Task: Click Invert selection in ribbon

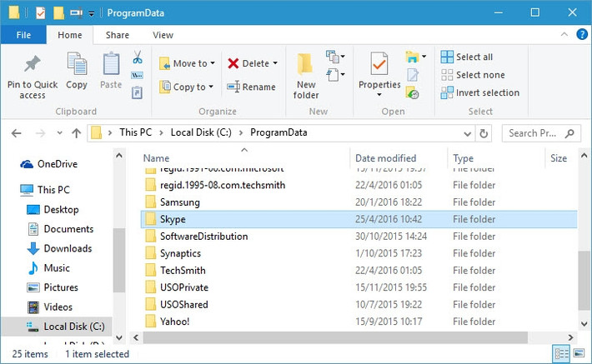Action: click(480, 92)
